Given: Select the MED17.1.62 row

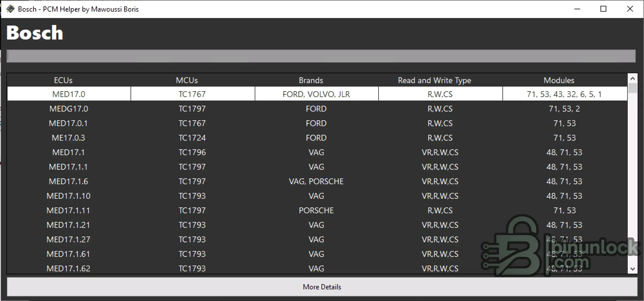Looking at the screenshot, I should pyautogui.click(x=317, y=268).
